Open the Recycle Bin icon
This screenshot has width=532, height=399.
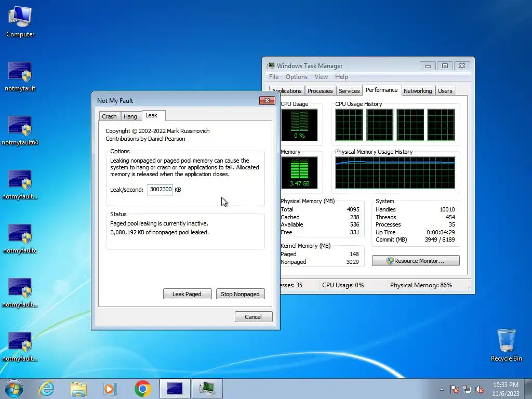click(506, 345)
